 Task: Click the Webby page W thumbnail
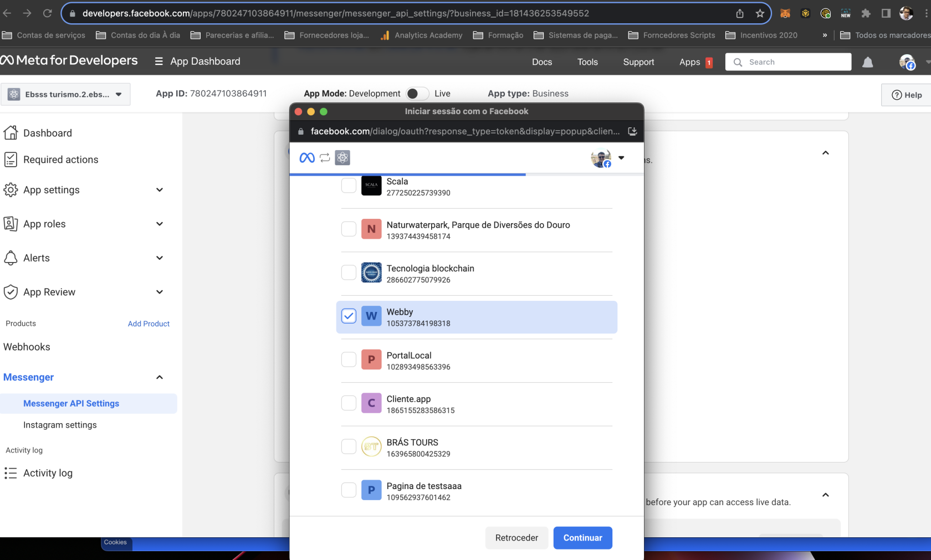pos(371,316)
